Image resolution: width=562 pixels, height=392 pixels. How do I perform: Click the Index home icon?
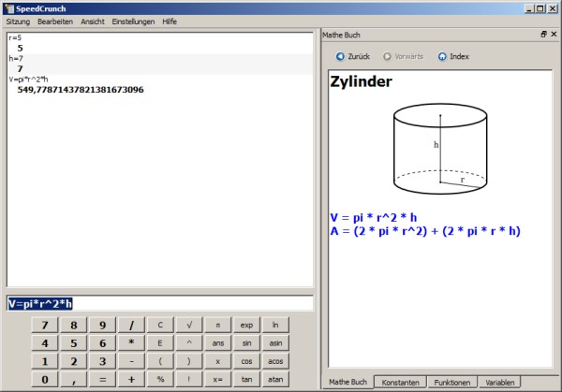(442, 56)
